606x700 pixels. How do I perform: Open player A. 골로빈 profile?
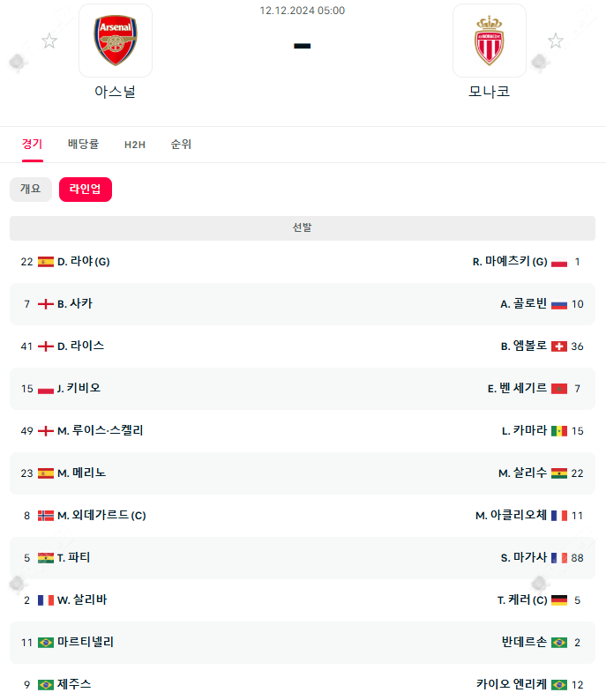tap(524, 304)
